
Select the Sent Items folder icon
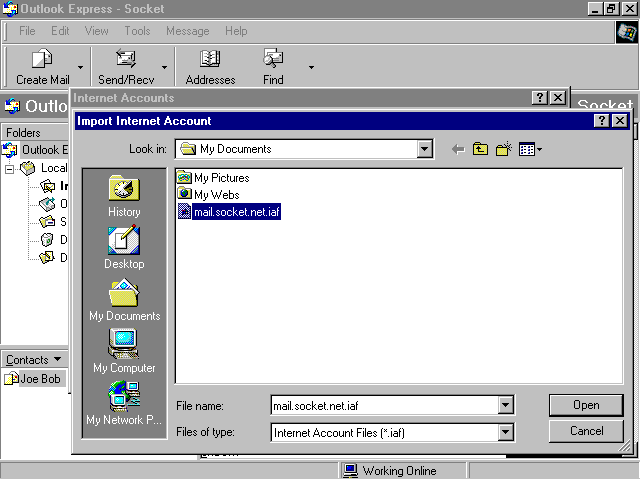47,222
